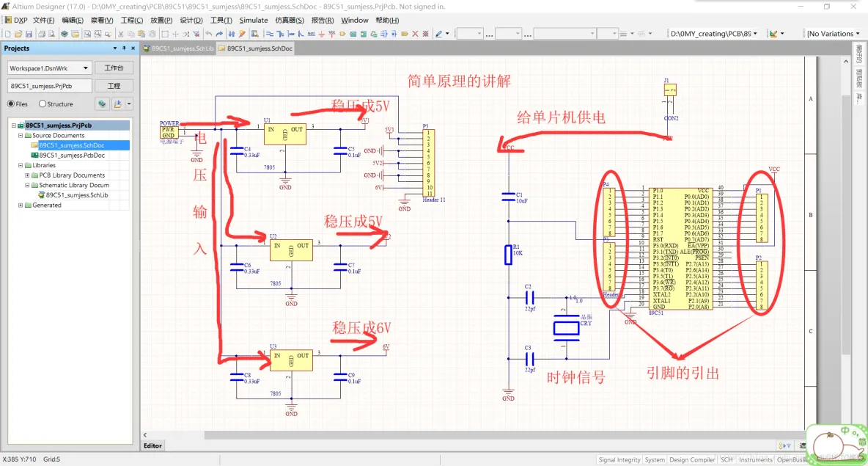This screenshot has height=466, width=868.
Task: Click the pen drawing tools icon
Action: 439,34
